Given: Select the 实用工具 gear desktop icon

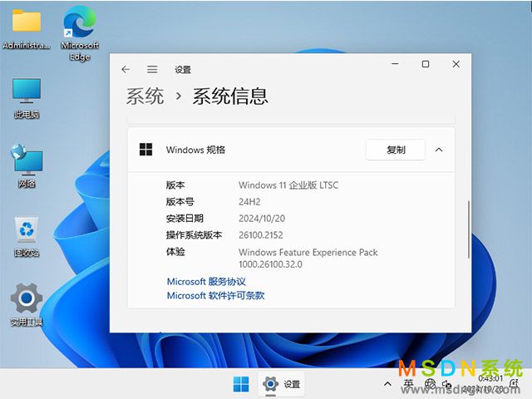Looking at the screenshot, I should pyautogui.click(x=27, y=304).
